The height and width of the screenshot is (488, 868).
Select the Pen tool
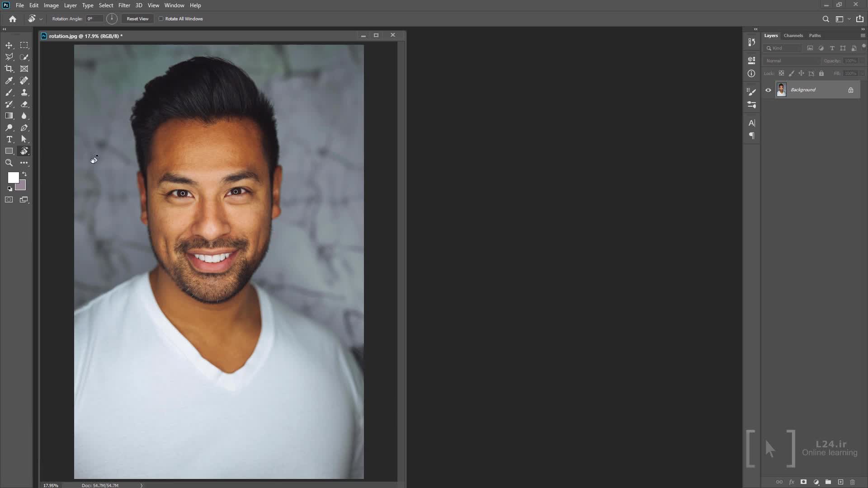(x=24, y=128)
